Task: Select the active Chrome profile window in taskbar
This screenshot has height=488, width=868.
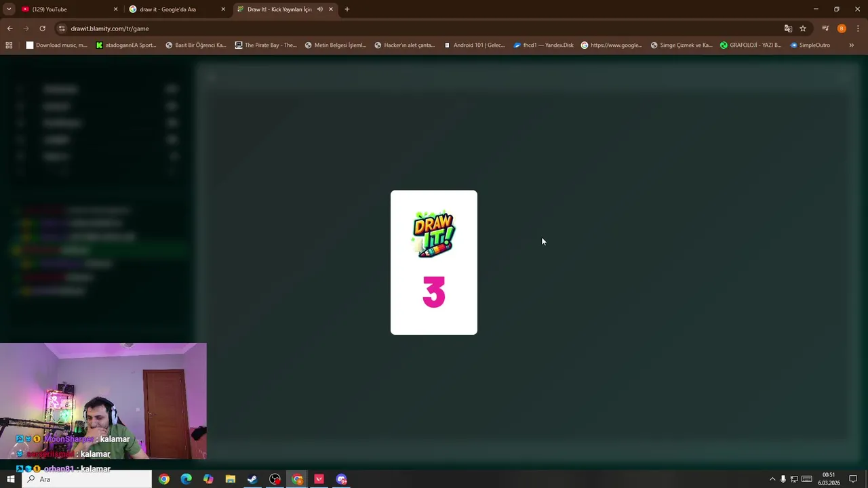Action: tap(297, 479)
